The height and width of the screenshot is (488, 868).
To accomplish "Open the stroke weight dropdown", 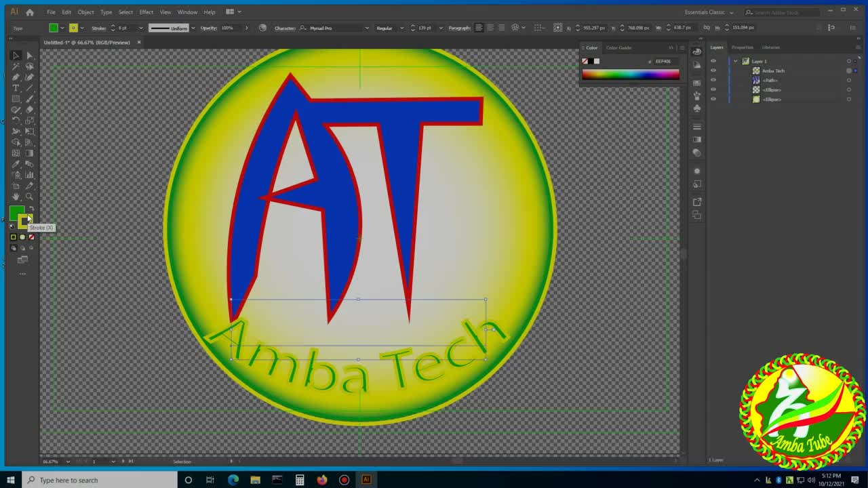I will (140, 28).
